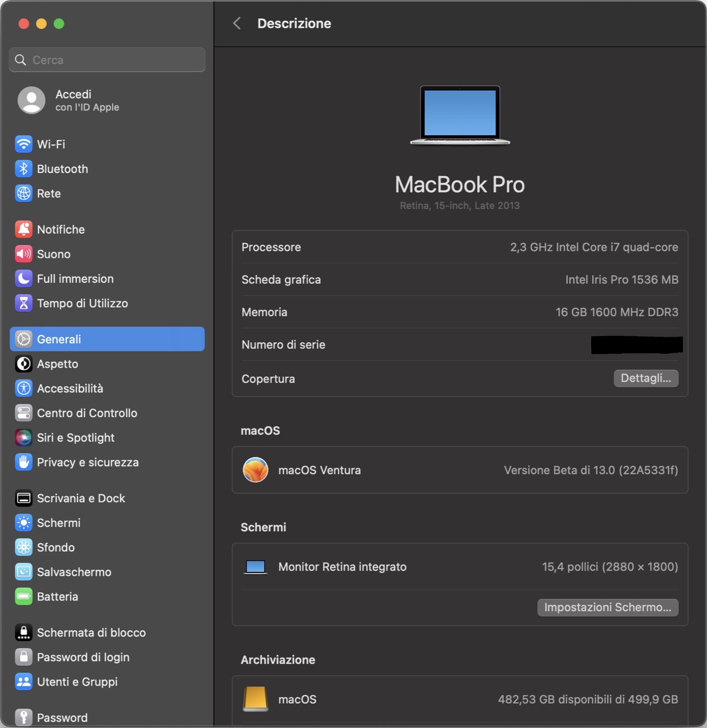Screen dimensions: 707x728
Task: Click the Salvaschermo icon
Action: click(24, 572)
